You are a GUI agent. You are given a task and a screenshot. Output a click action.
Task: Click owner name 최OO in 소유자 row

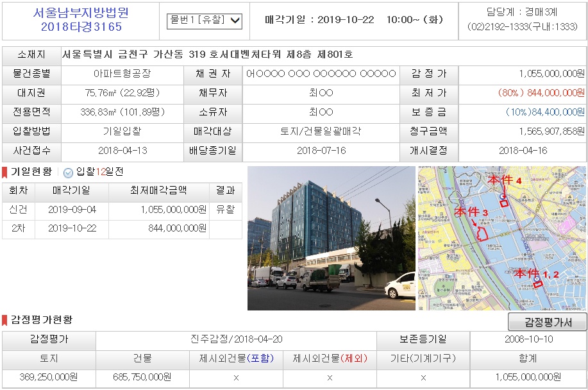tap(321, 112)
